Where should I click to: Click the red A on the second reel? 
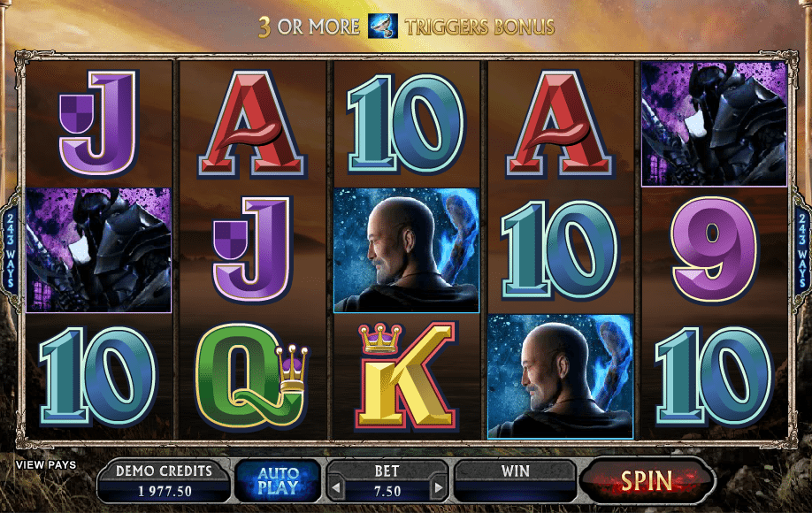click(x=252, y=124)
